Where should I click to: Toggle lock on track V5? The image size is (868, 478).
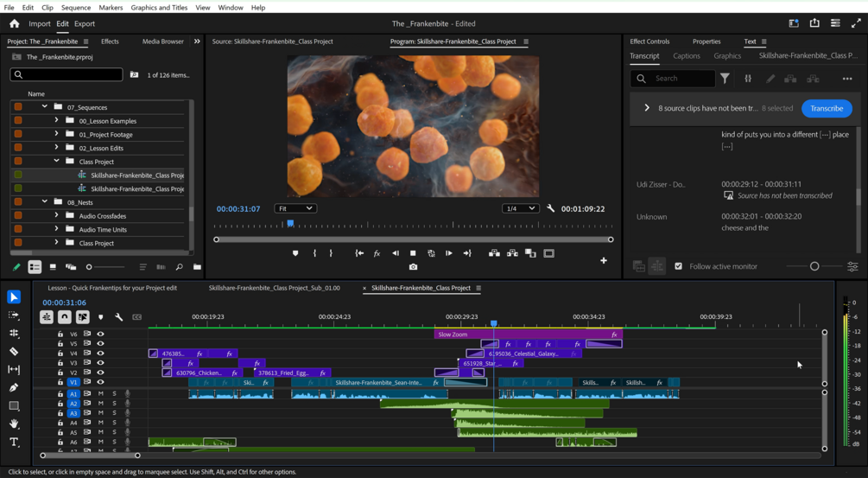[60, 343]
